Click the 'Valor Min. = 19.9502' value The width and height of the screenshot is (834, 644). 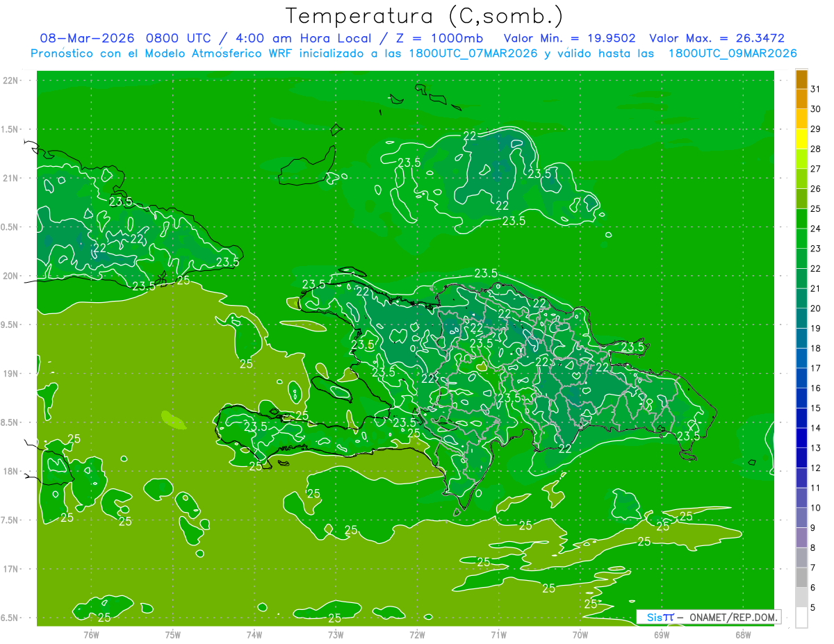pos(569,38)
